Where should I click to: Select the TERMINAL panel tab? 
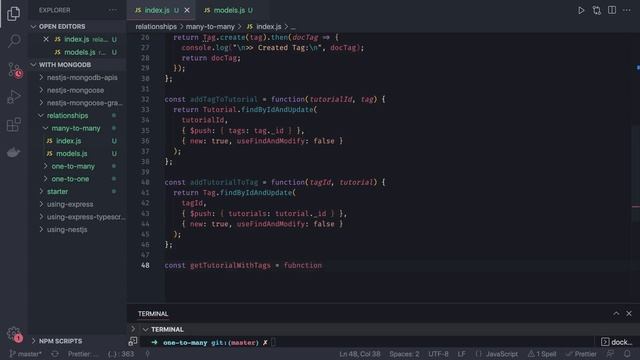153,313
